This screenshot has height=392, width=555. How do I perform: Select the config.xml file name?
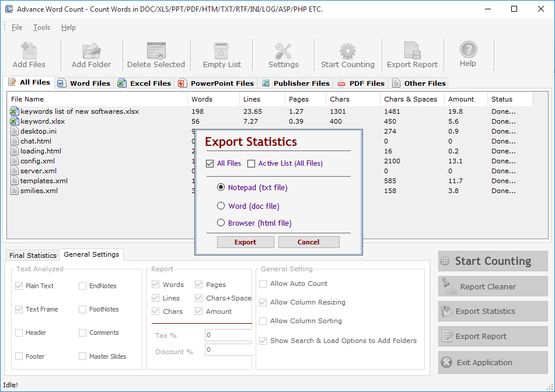pyautogui.click(x=37, y=161)
